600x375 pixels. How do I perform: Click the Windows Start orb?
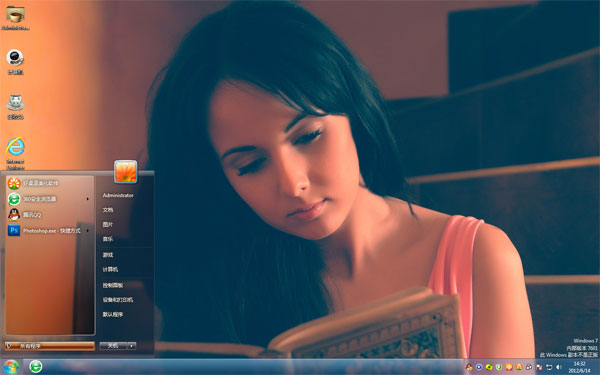pyautogui.click(x=10, y=367)
